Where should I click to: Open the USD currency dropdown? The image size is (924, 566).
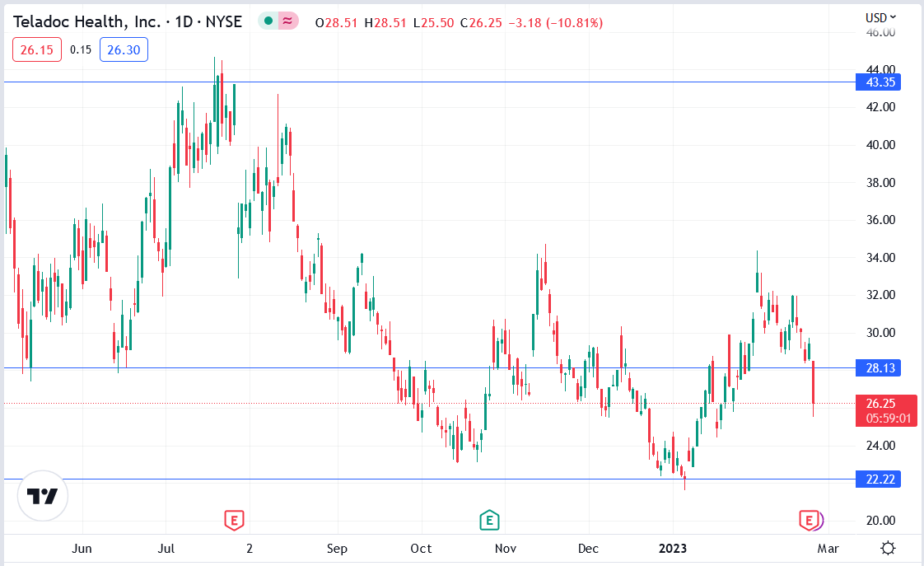pos(880,17)
